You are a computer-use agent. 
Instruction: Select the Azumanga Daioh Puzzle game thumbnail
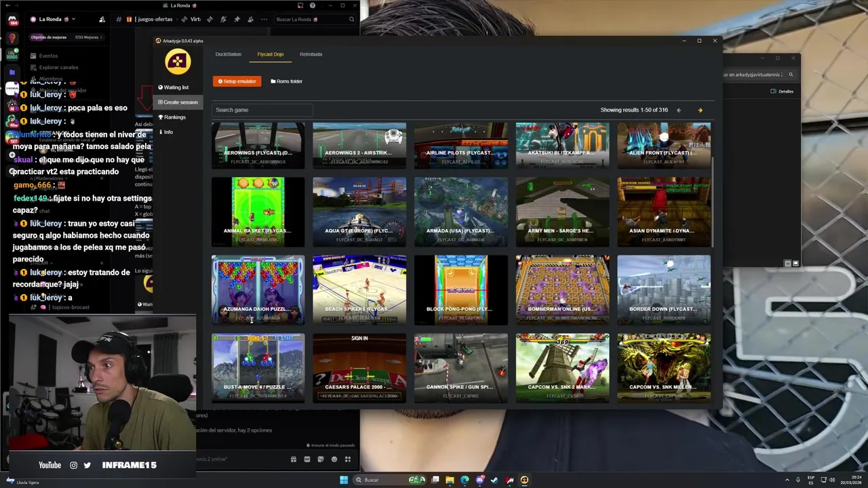[258, 289]
